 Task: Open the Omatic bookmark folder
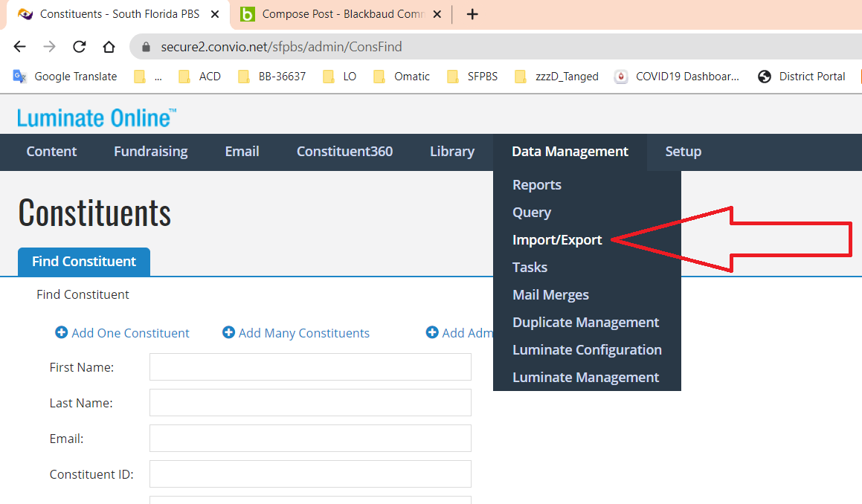402,77
